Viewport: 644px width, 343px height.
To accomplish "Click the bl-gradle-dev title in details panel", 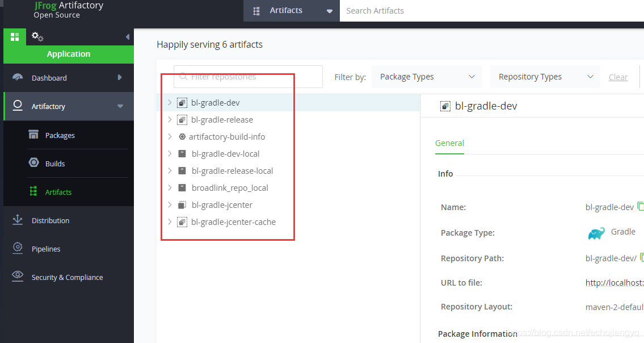I will [486, 106].
